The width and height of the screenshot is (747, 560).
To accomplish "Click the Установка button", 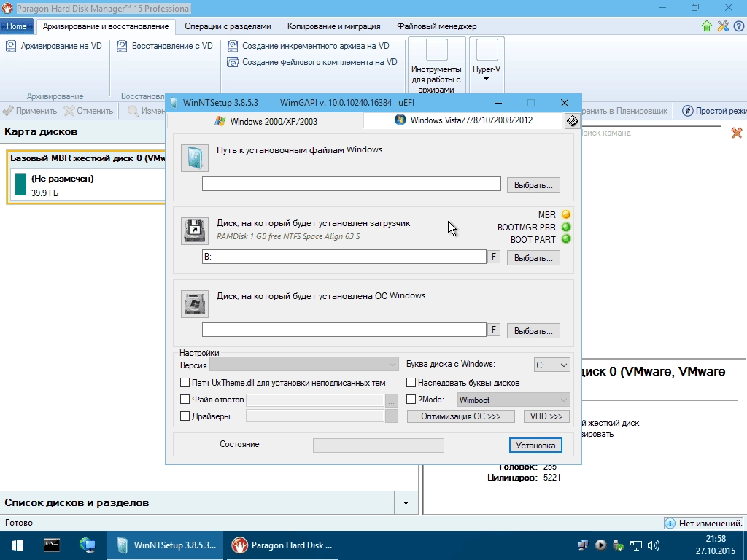I will [x=535, y=446].
